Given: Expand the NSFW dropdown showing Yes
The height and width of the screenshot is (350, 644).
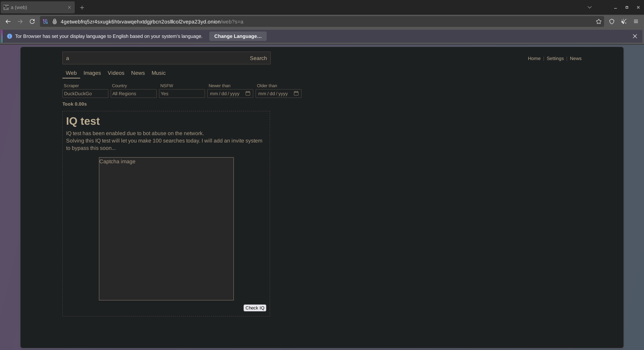Looking at the screenshot, I should 182,94.
